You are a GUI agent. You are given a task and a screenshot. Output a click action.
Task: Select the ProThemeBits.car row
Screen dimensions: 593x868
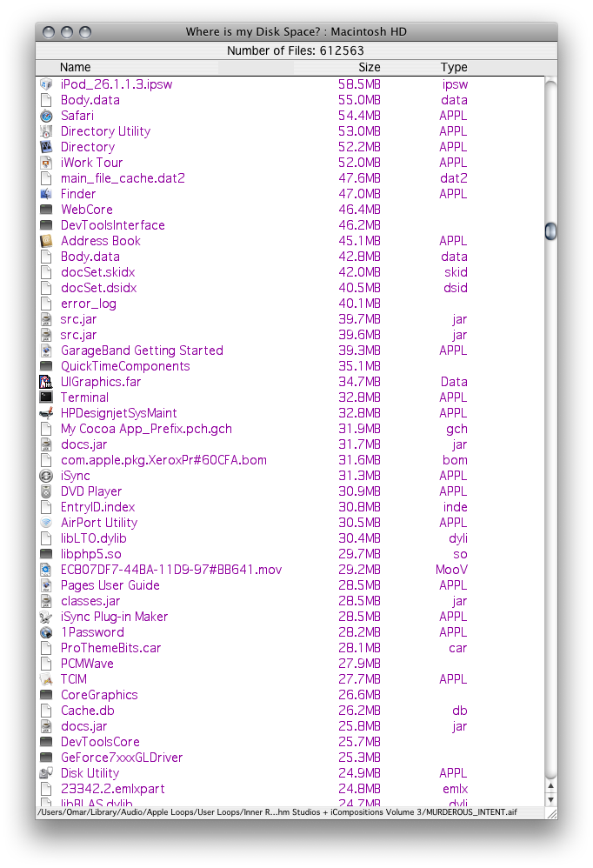point(290,648)
